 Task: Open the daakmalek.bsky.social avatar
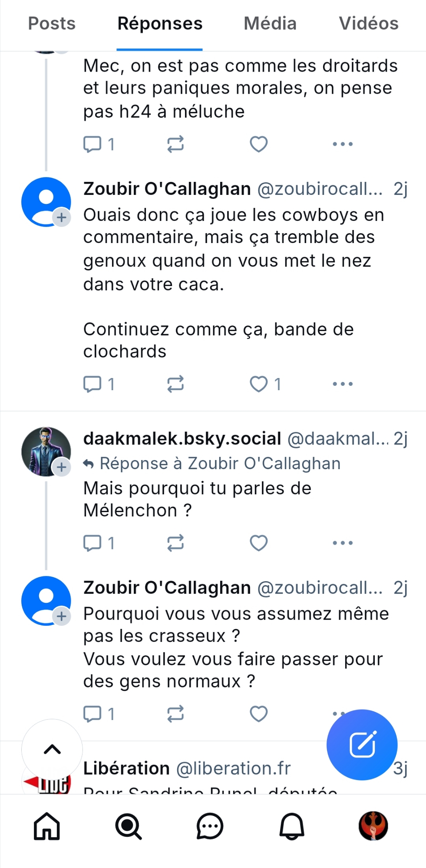pos(46,451)
